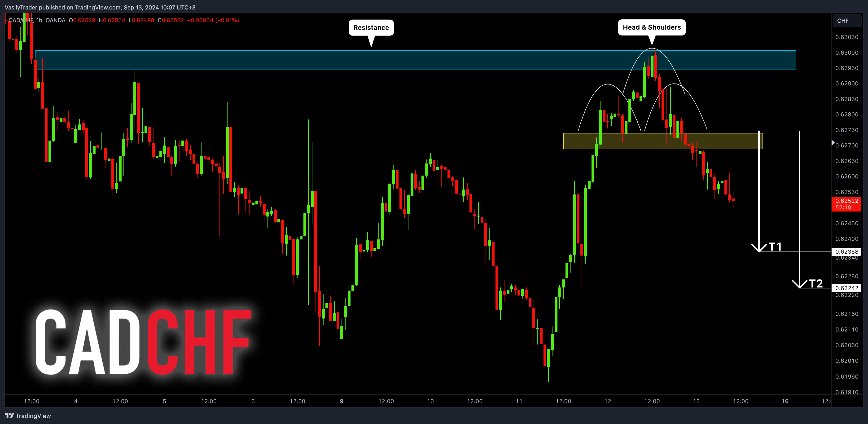Click the open value O0.62529 in legend
Image resolution: width=868 pixels, height=424 pixels.
[82, 20]
